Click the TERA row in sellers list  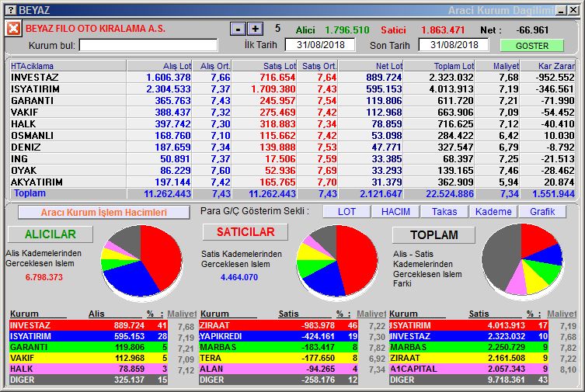tap(279, 358)
